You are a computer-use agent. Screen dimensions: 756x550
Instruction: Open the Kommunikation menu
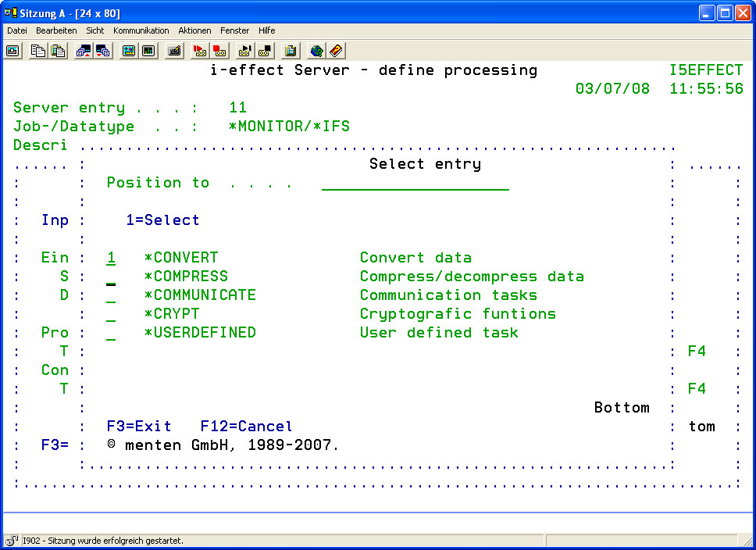(x=141, y=30)
